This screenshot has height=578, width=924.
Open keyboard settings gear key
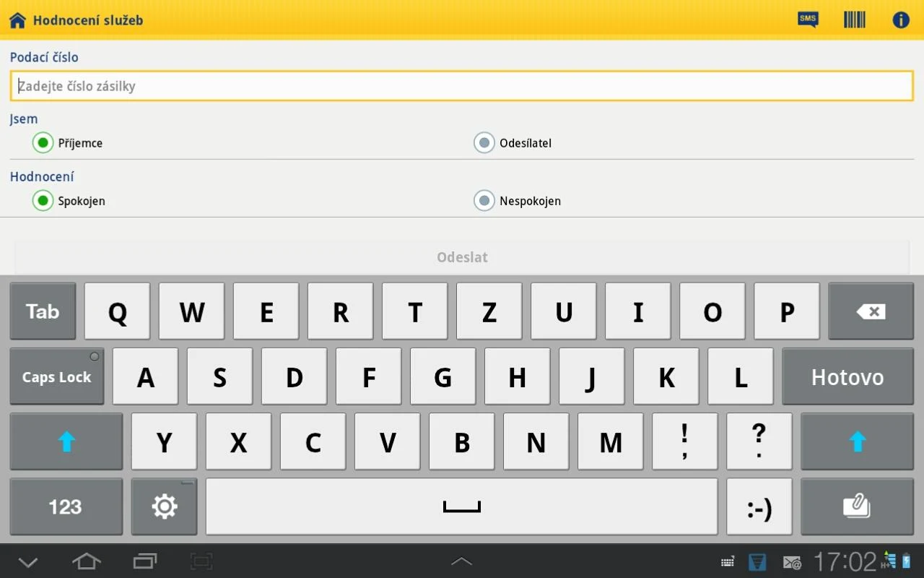[164, 506]
